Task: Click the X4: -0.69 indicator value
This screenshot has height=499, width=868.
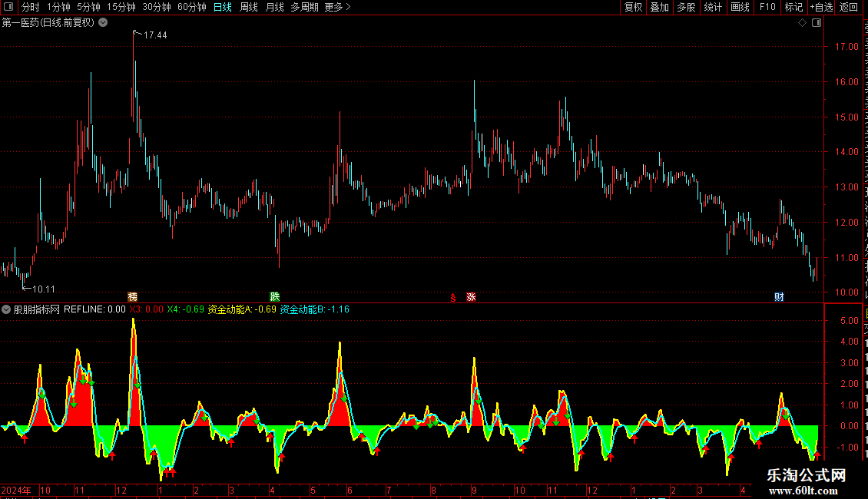Action: [185, 309]
